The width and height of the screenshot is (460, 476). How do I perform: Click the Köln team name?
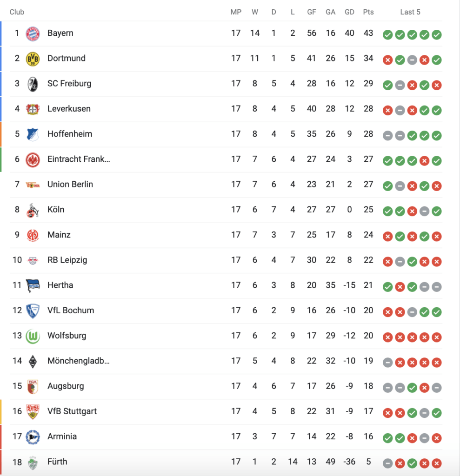[56, 210]
